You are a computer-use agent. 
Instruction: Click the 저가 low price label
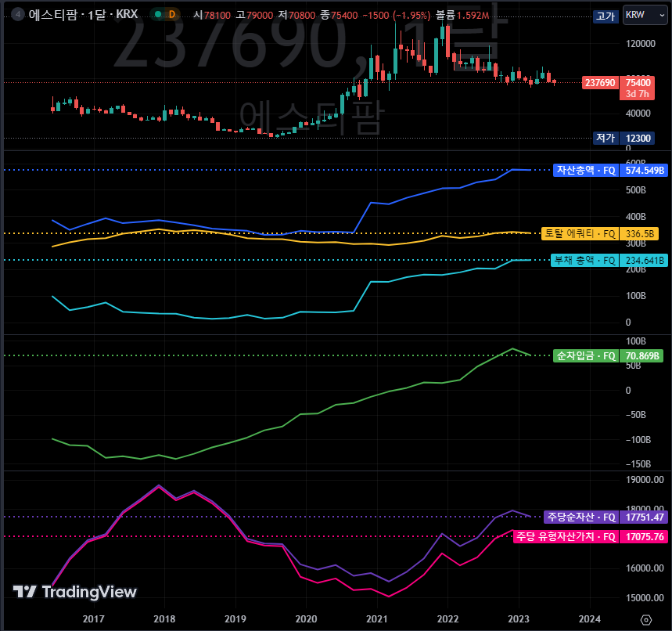(x=606, y=138)
